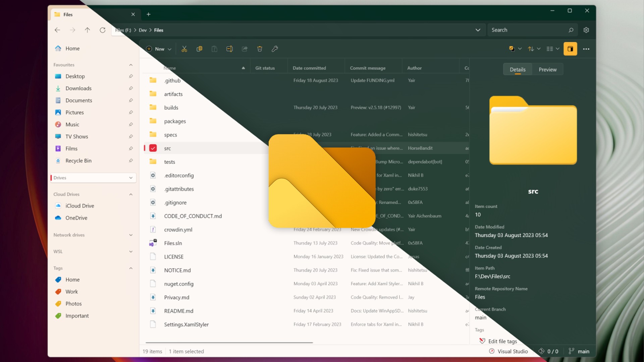
Task: Open settings via the gear icon
Action: pyautogui.click(x=586, y=30)
